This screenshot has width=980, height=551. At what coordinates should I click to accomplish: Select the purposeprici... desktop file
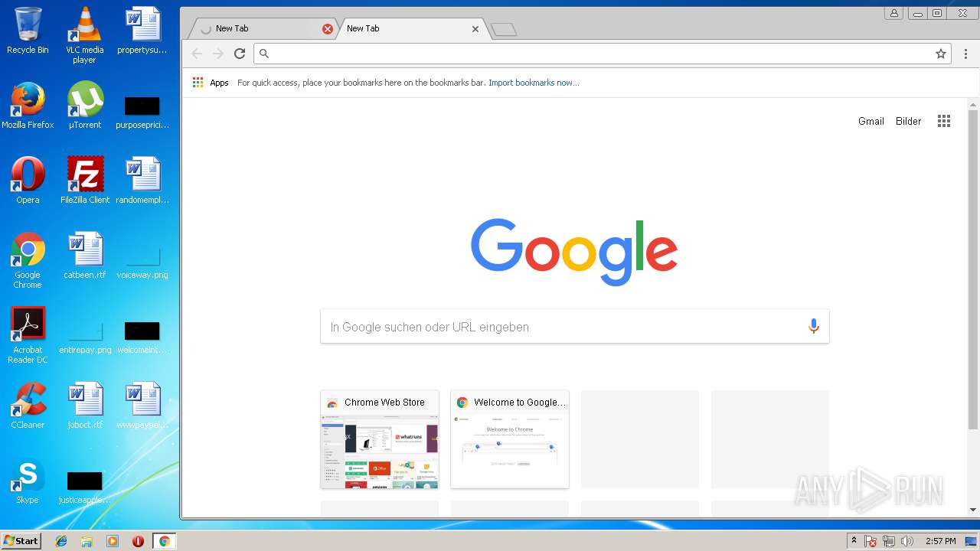pos(142,112)
